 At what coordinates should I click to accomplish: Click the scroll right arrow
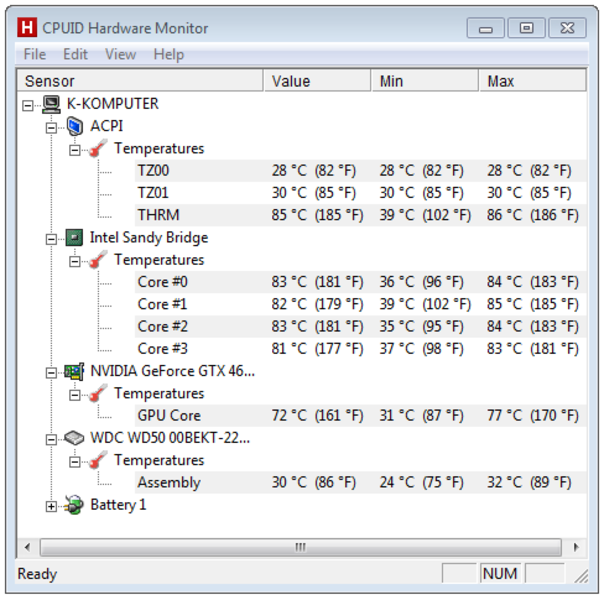click(x=576, y=547)
